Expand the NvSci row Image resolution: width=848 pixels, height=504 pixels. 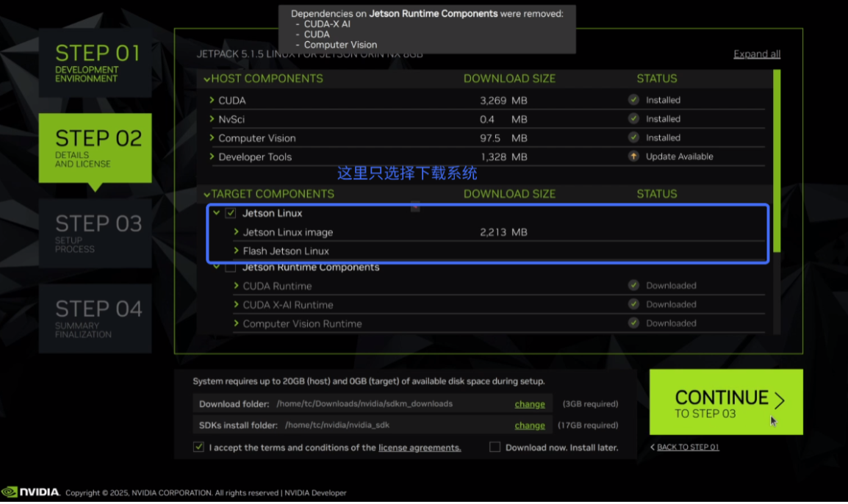[x=212, y=118]
